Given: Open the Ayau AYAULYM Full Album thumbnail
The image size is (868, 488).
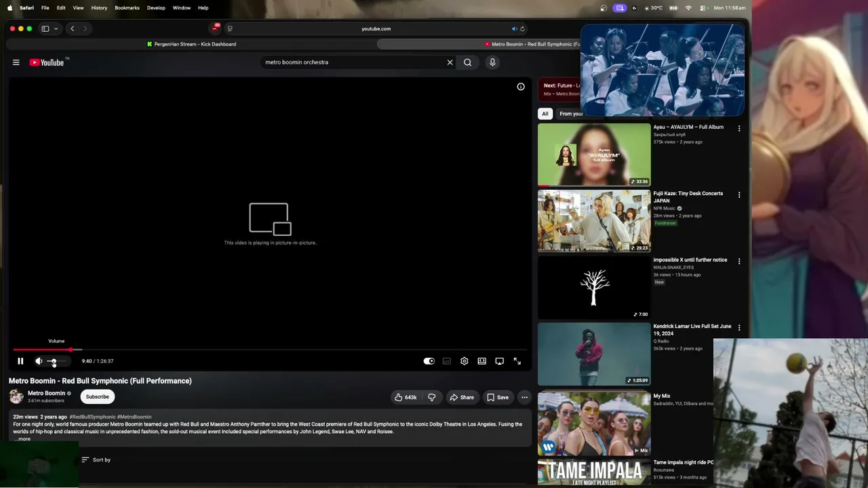Looking at the screenshot, I should [594, 155].
